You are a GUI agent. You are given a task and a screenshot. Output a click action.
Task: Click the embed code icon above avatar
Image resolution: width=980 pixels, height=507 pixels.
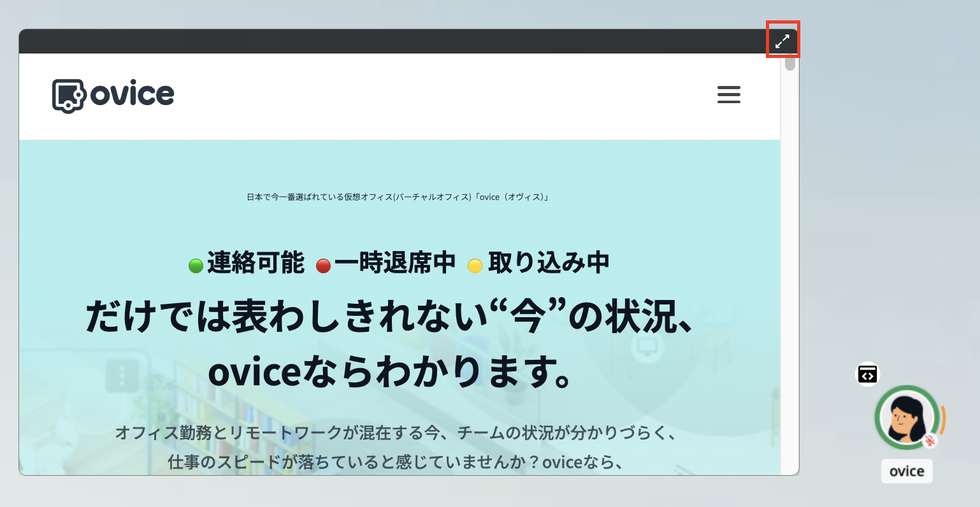(867, 374)
